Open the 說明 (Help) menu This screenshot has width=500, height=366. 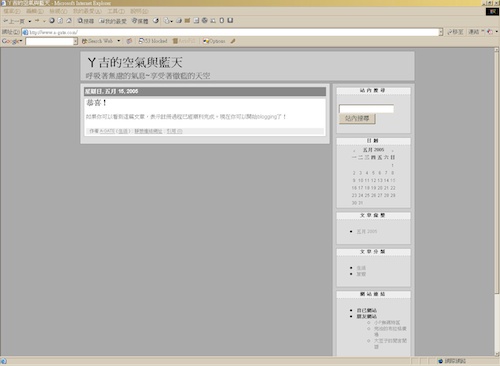coord(139,11)
